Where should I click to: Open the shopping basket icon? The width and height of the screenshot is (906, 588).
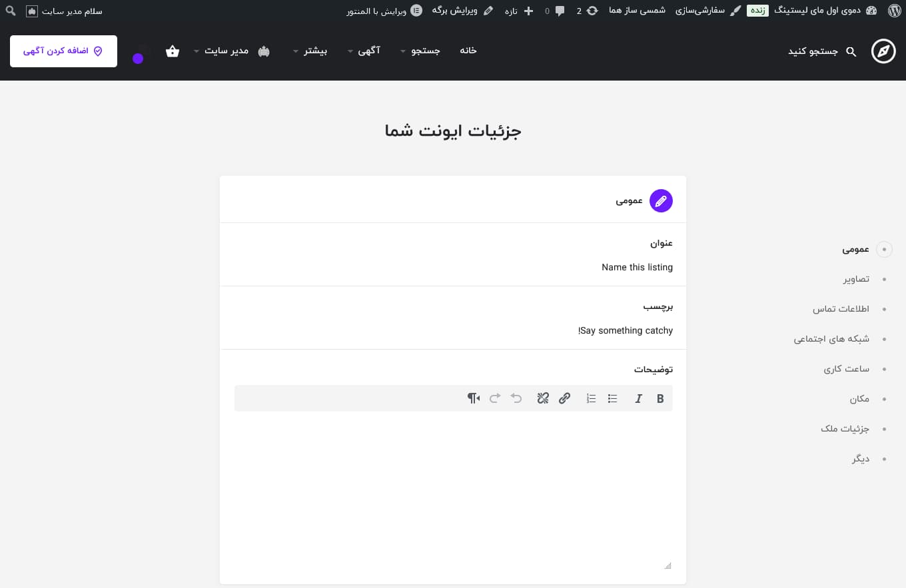[173, 51]
